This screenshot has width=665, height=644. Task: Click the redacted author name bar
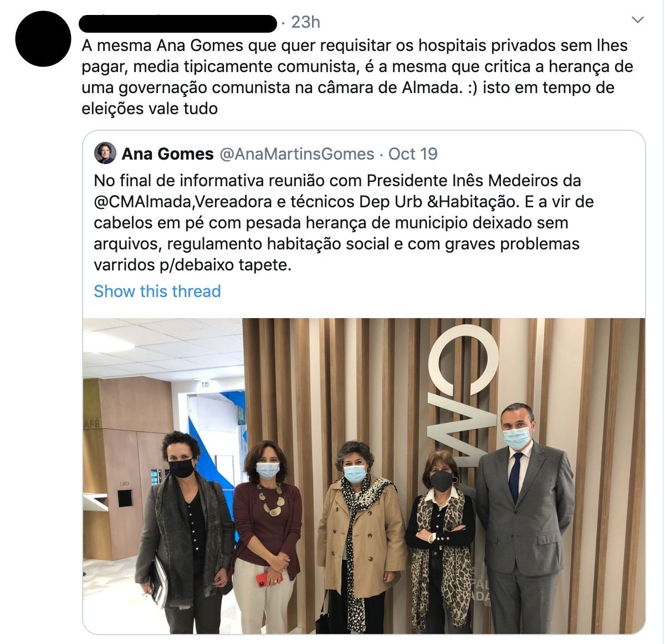coord(178,23)
